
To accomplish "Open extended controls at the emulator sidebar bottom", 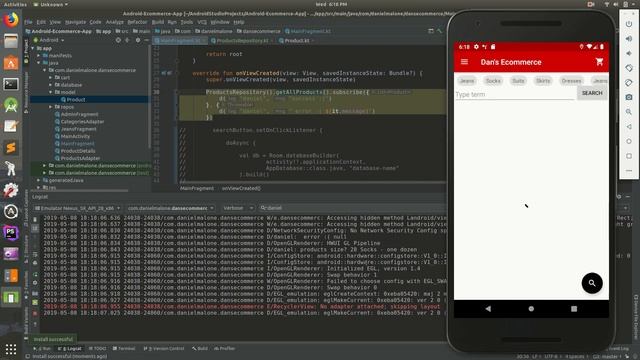I will pyautogui.click(x=629, y=171).
